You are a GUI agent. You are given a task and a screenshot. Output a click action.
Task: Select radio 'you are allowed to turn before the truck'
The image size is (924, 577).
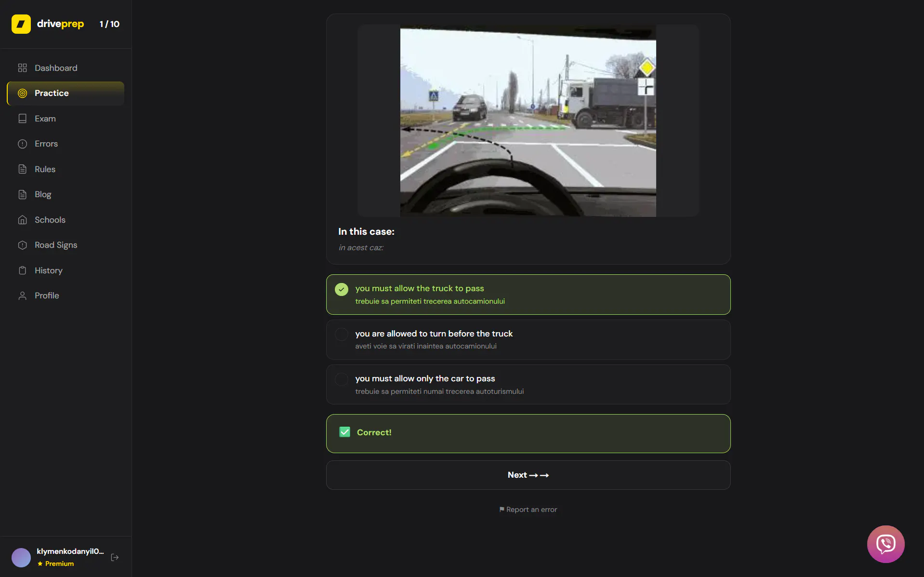coord(342,334)
